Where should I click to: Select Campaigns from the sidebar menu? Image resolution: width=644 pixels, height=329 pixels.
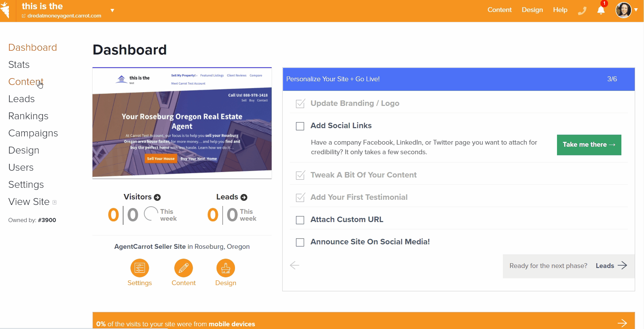tap(33, 133)
